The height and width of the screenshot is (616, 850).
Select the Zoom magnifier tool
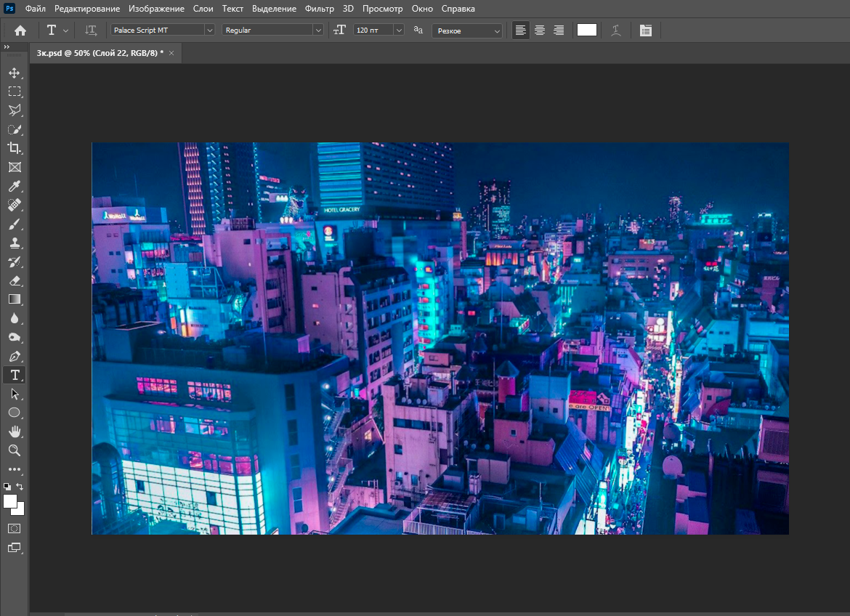click(x=14, y=450)
